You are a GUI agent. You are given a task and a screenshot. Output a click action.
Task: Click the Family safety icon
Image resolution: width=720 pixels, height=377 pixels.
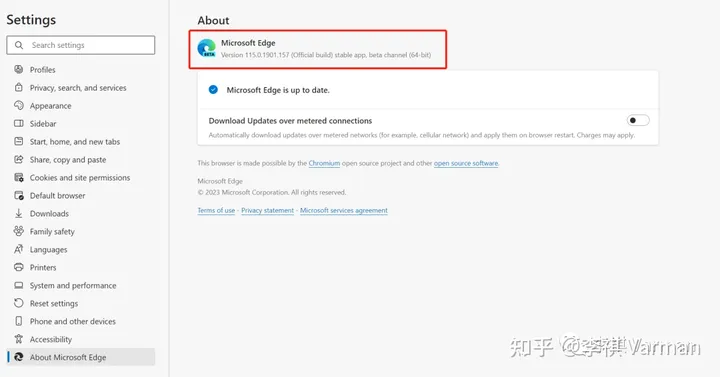point(19,231)
